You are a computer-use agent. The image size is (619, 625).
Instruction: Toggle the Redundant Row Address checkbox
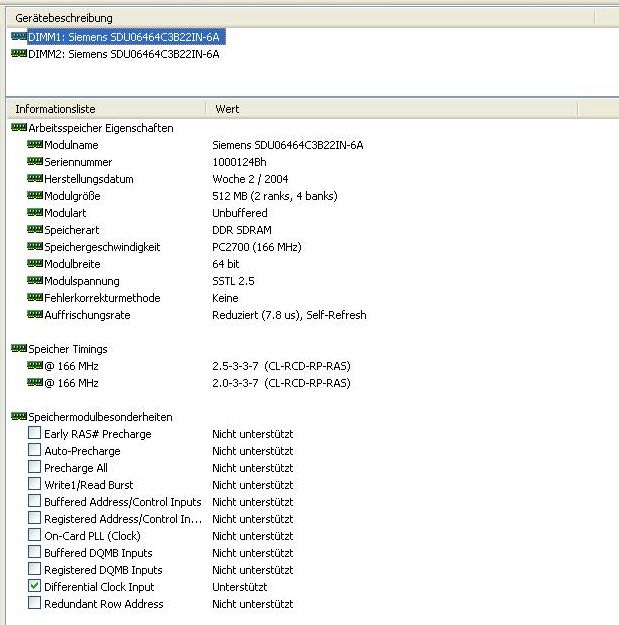pos(34,603)
